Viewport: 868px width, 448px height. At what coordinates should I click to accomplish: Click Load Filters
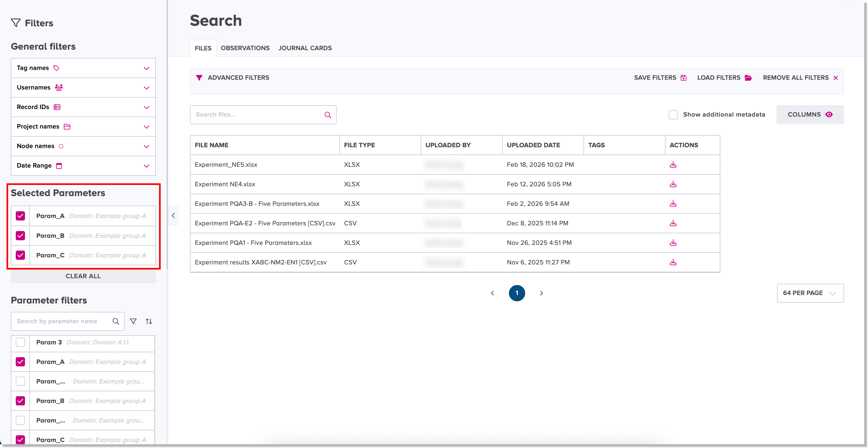(724, 78)
